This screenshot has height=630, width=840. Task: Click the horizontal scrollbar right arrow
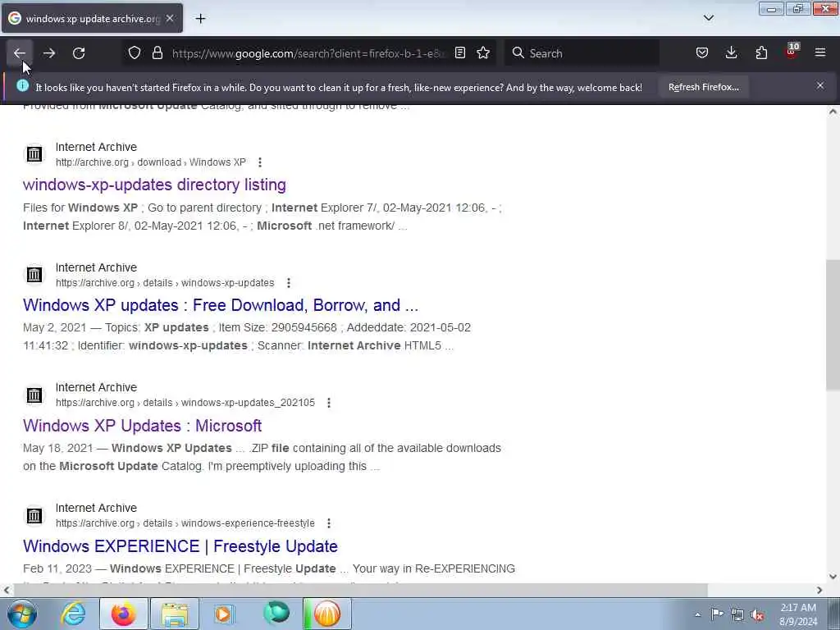(819, 590)
